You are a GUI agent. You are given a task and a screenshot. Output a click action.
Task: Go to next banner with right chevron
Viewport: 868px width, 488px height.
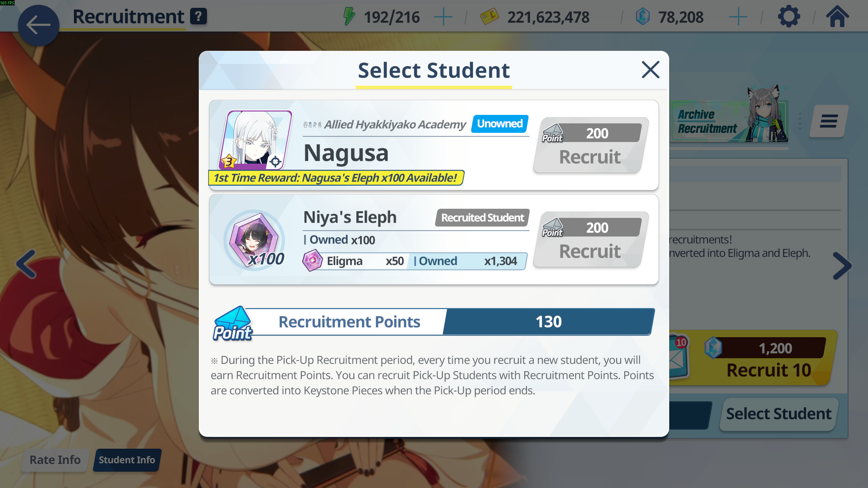842,266
